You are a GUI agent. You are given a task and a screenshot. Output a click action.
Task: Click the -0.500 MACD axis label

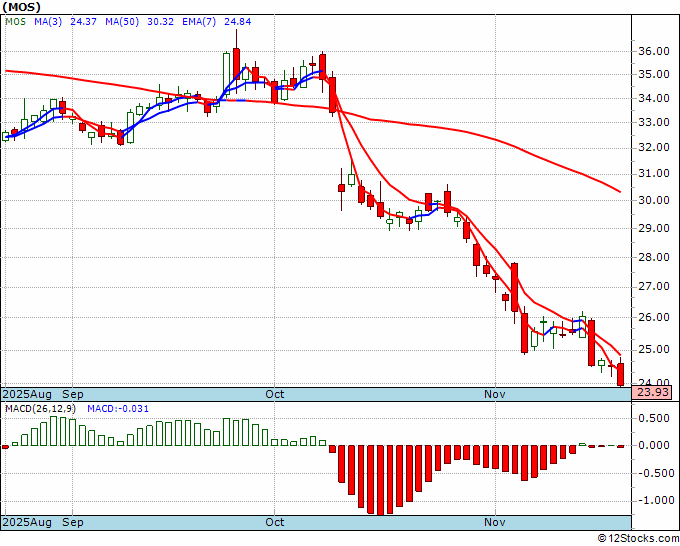654,473
